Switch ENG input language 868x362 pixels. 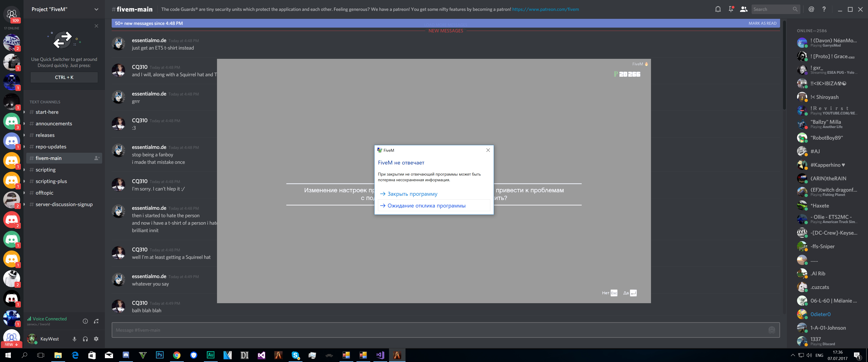819,355
